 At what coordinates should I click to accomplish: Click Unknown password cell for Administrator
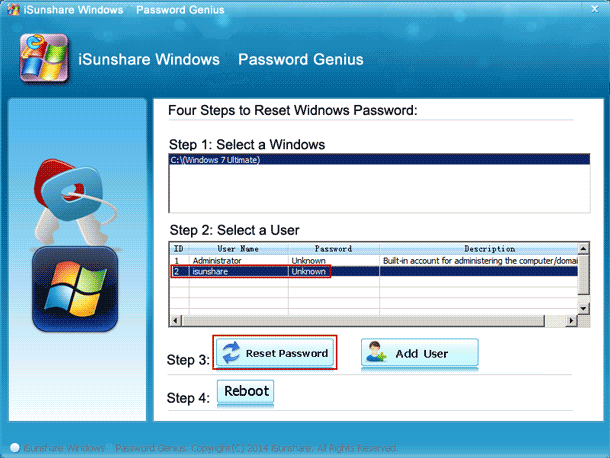334,260
